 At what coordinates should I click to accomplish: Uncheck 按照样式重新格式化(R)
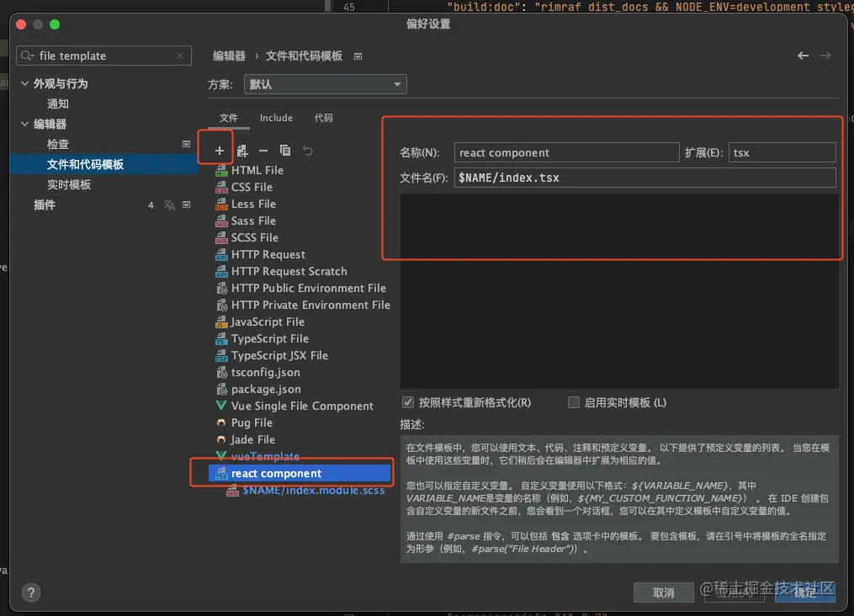[x=408, y=402]
